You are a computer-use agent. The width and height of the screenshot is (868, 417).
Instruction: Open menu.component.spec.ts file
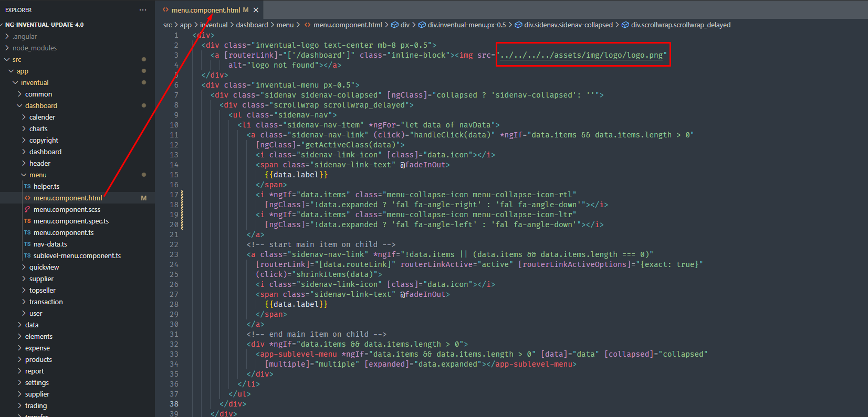point(71,221)
